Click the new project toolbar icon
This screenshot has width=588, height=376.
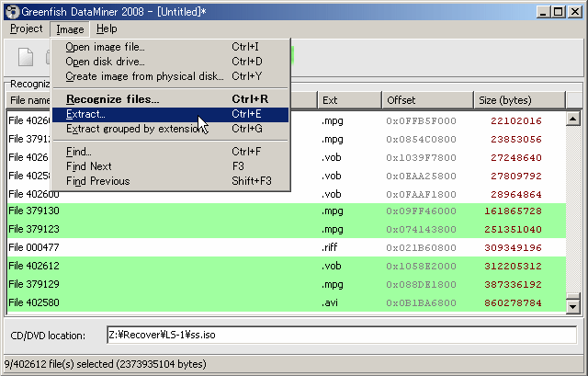[x=26, y=57]
